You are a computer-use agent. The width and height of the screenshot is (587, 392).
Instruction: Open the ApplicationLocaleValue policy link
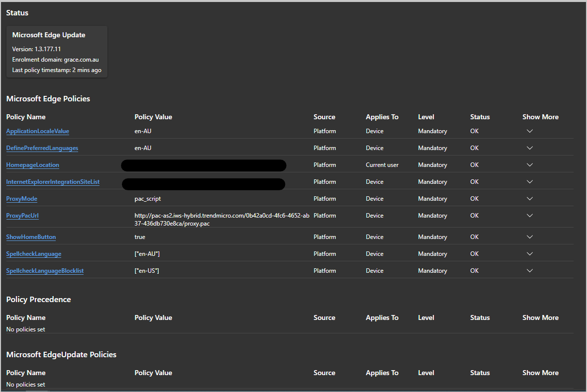pos(37,131)
